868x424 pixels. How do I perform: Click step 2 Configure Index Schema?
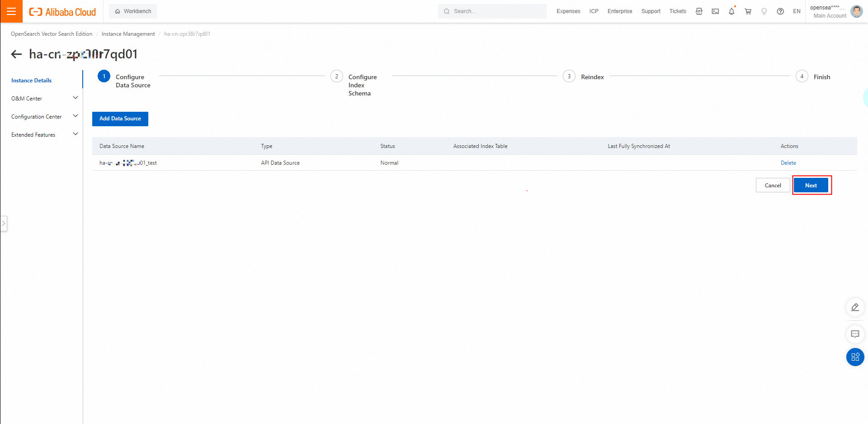pos(354,84)
